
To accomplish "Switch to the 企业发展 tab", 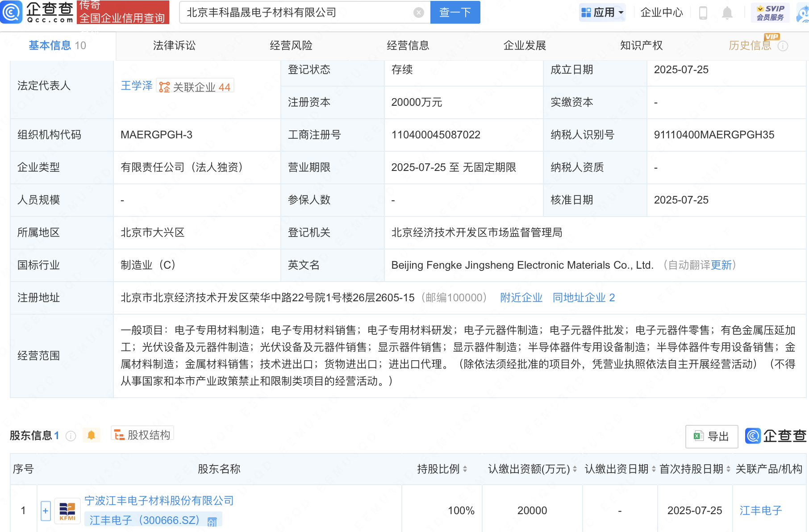I will pos(525,46).
